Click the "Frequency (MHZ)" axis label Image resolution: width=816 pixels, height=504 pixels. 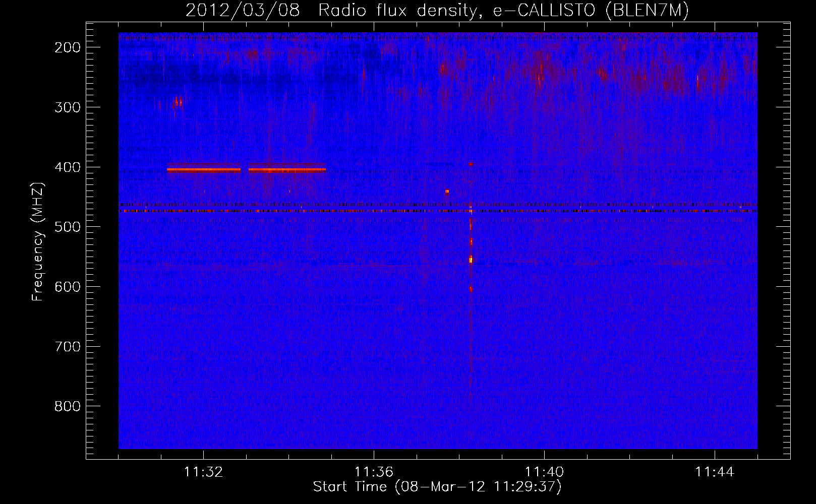click(x=38, y=242)
